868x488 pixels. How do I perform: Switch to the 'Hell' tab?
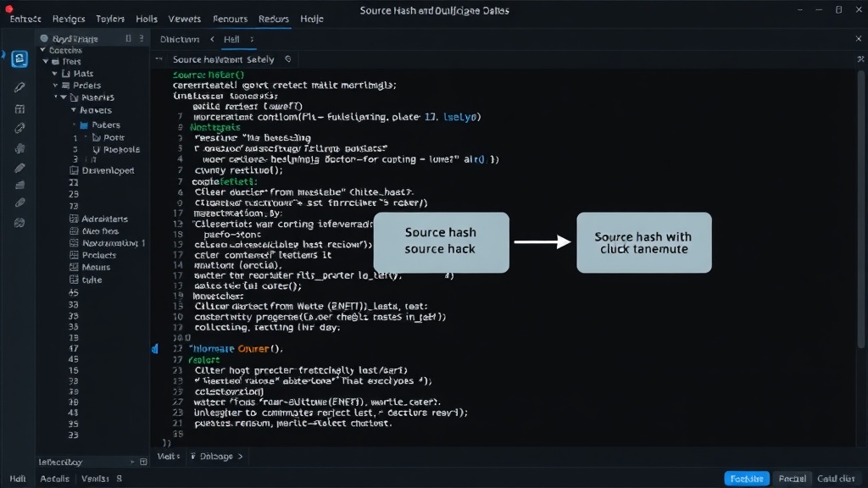click(x=231, y=39)
